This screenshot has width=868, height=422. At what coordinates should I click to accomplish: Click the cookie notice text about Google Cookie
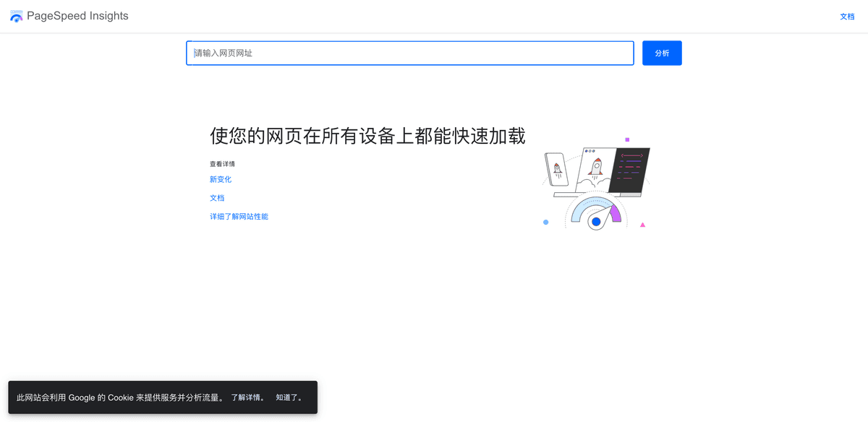pos(120,397)
